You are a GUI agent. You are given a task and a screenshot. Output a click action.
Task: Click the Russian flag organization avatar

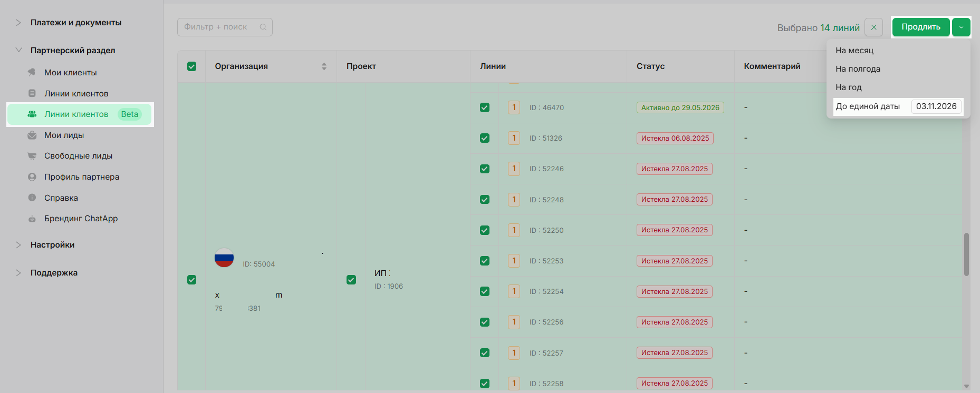pos(224,258)
